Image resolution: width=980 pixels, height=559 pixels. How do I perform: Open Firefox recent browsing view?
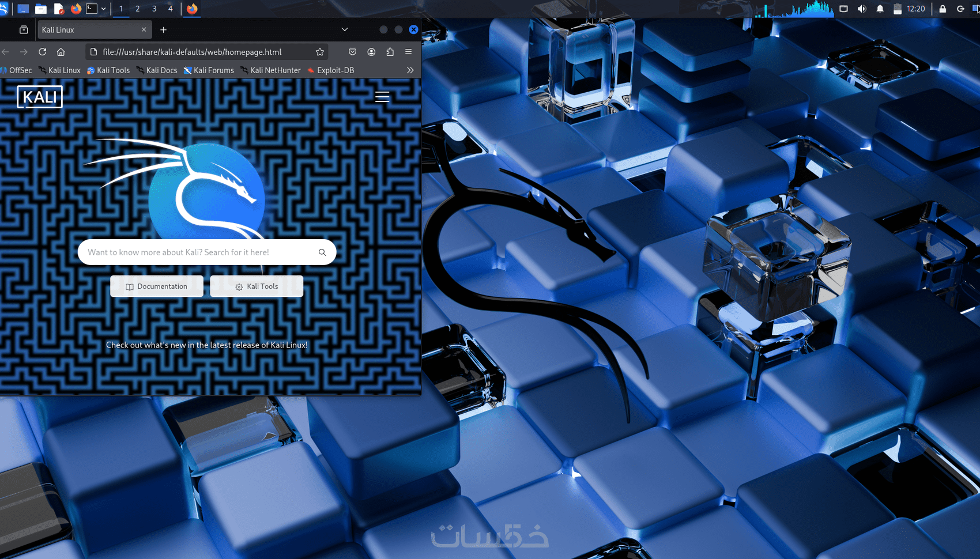pyautogui.click(x=24, y=30)
